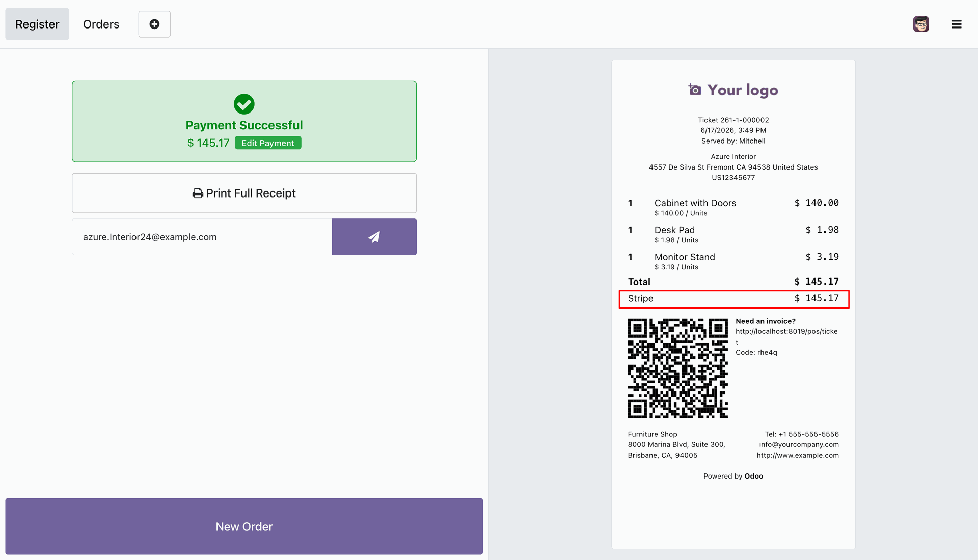Viewport: 978px width, 560px height.
Task: Send receipt with paper plane button
Action: 374,237
